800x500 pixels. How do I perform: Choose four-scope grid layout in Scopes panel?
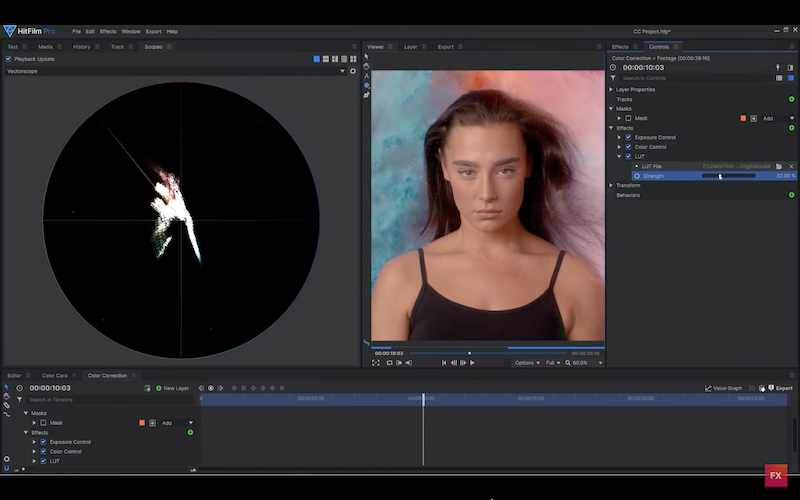point(353,59)
